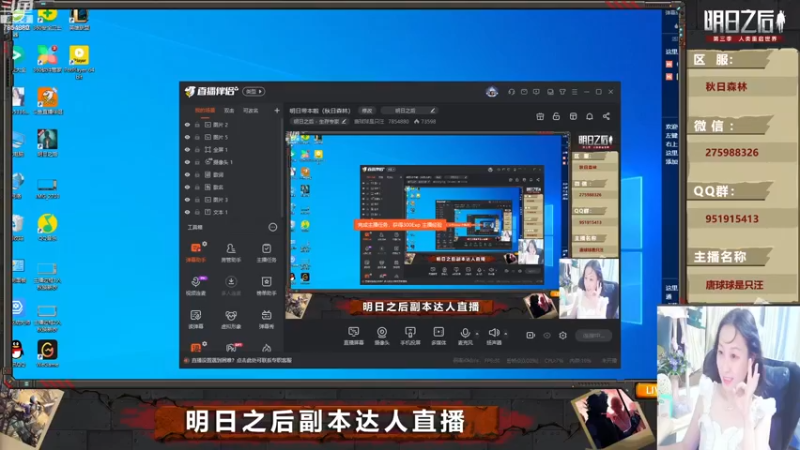
Task: Open settings gear beside the start button
Action: click(563, 335)
